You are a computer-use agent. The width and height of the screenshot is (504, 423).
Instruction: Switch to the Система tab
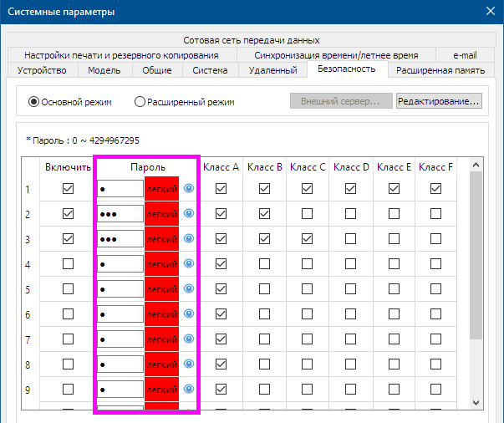tap(211, 70)
